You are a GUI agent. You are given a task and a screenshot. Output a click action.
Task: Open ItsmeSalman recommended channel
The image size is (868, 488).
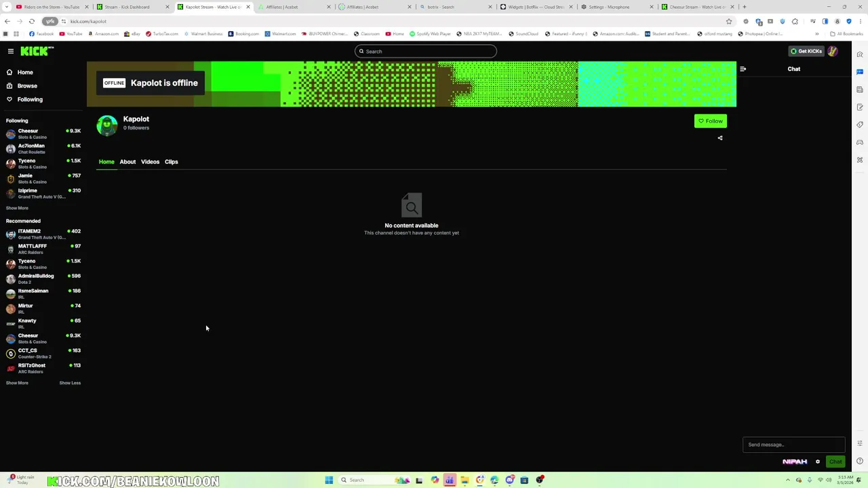(43, 293)
